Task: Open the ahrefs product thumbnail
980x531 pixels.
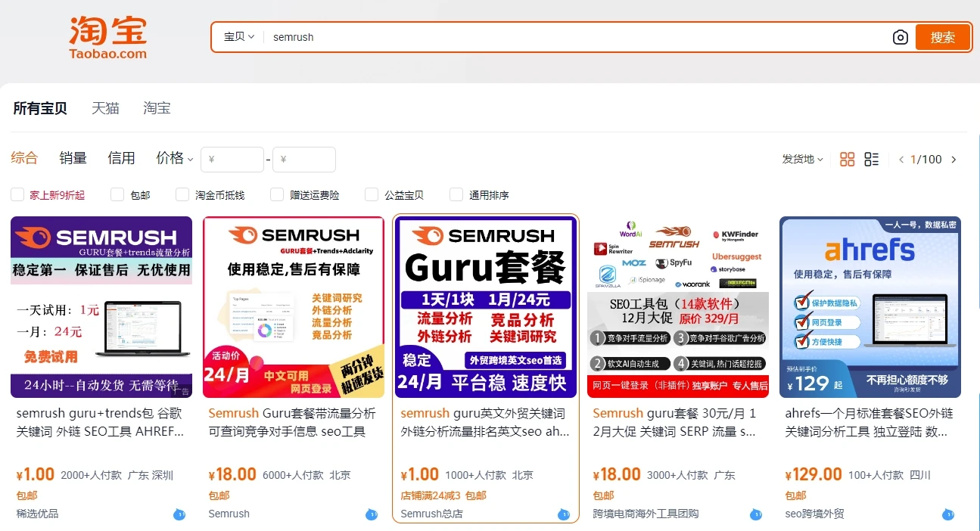Action: (870, 307)
